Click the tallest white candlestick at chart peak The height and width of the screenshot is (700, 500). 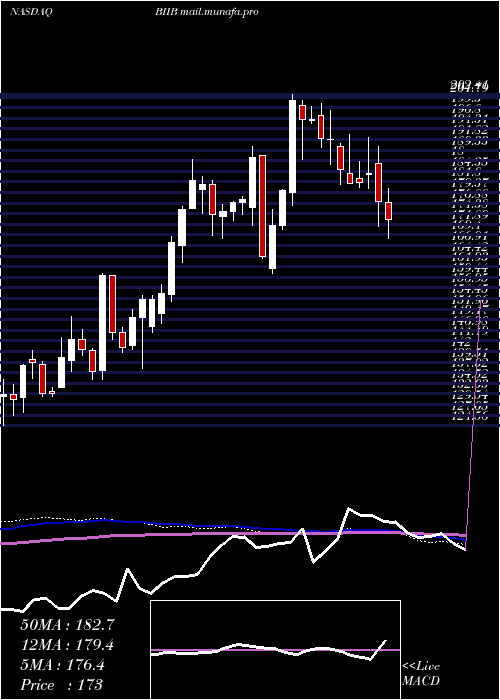[x=292, y=146]
